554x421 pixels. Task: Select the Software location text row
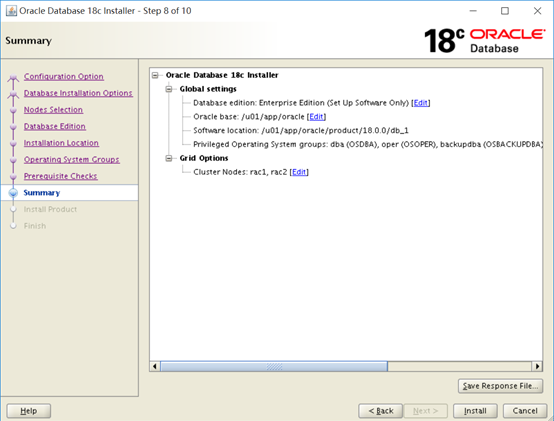click(301, 131)
